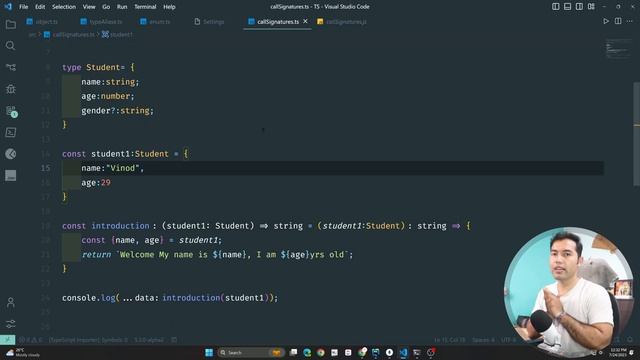Open the Customize Layout button
The height and width of the screenshot is (360, 640).
591,7
